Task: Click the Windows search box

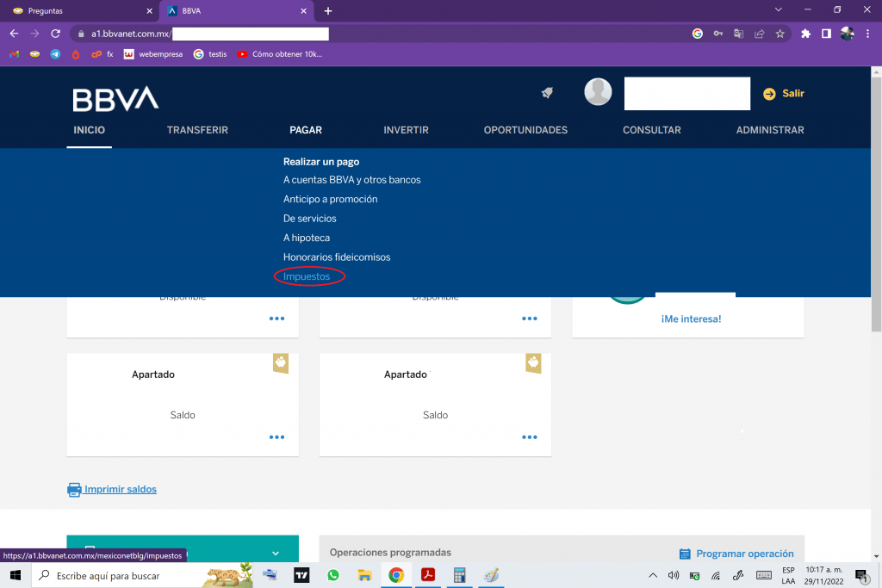Action: coord(144,576)
